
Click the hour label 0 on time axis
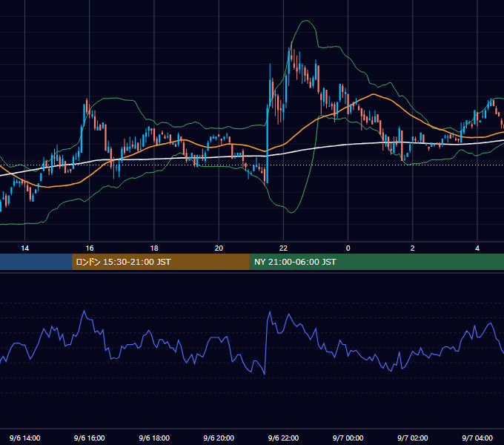[348, 248]
